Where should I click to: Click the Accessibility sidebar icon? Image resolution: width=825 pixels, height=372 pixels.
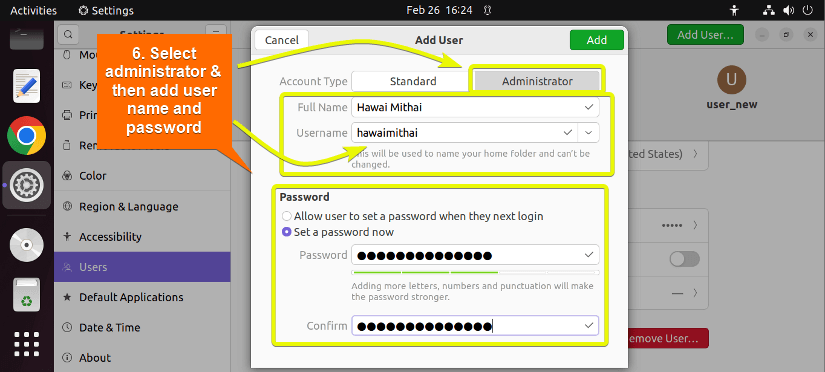67,237
